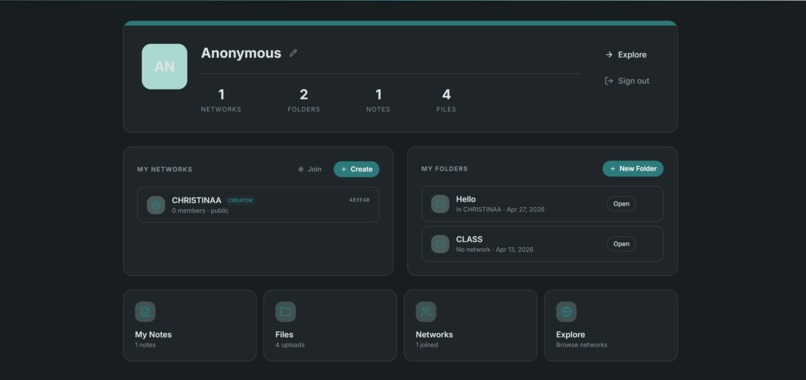The width and height of the screenshot is (806, 380).
Task: Click the Hello folder icon
Action: coord(440,204)
